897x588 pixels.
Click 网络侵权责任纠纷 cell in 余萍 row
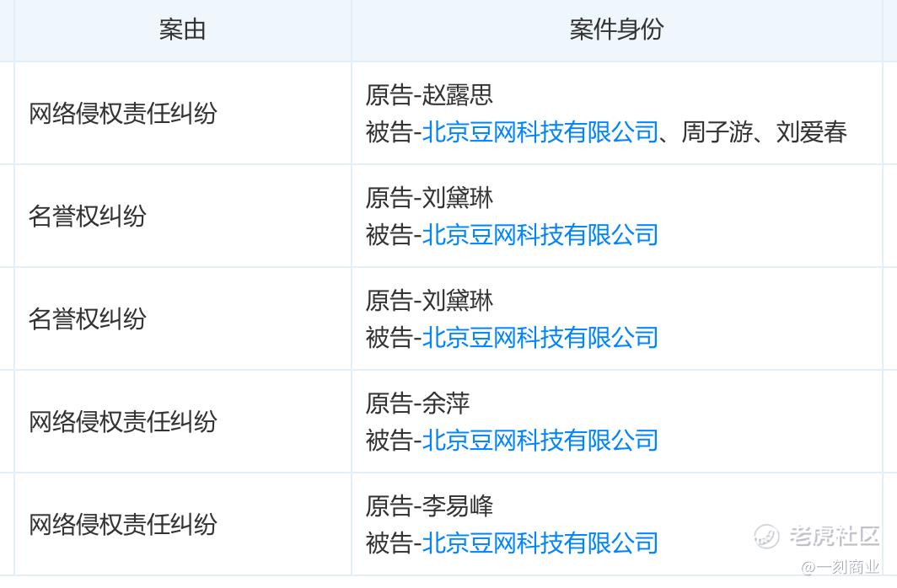(123, 421)
